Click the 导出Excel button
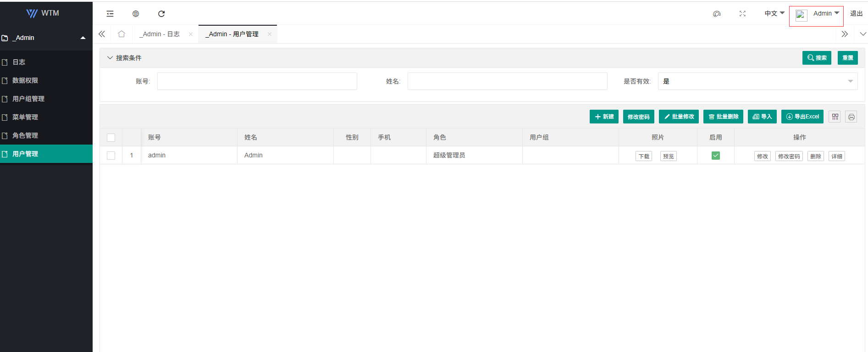Image resolution: width=868 pixels, height=352 pixels. (802, 117)
